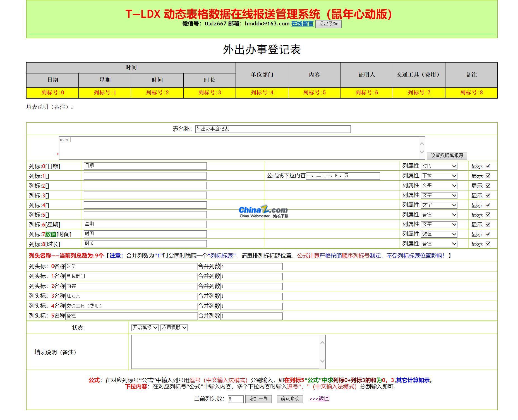Viewport: 518px width, 420px height.
Task: Click the 公式或下拉内容 input for column 1
Action: (x=343, y=176)
